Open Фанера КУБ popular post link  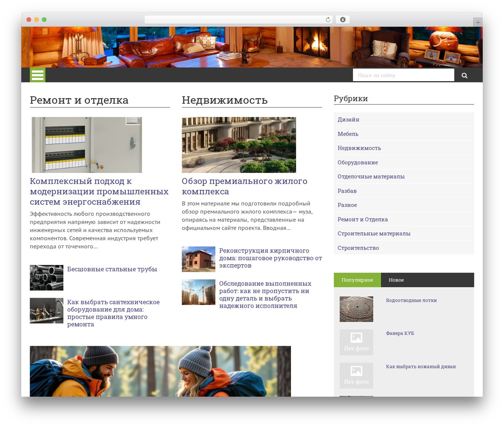pos(400,333)
